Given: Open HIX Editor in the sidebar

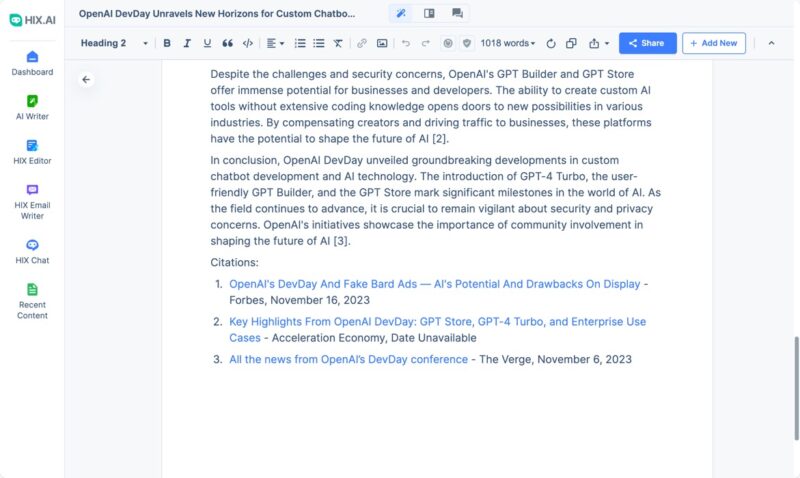Looking at the screenshot, I should (32, 152).
